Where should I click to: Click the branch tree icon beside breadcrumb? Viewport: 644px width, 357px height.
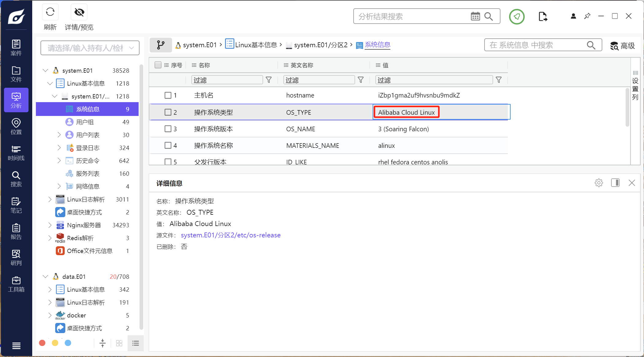161,45
